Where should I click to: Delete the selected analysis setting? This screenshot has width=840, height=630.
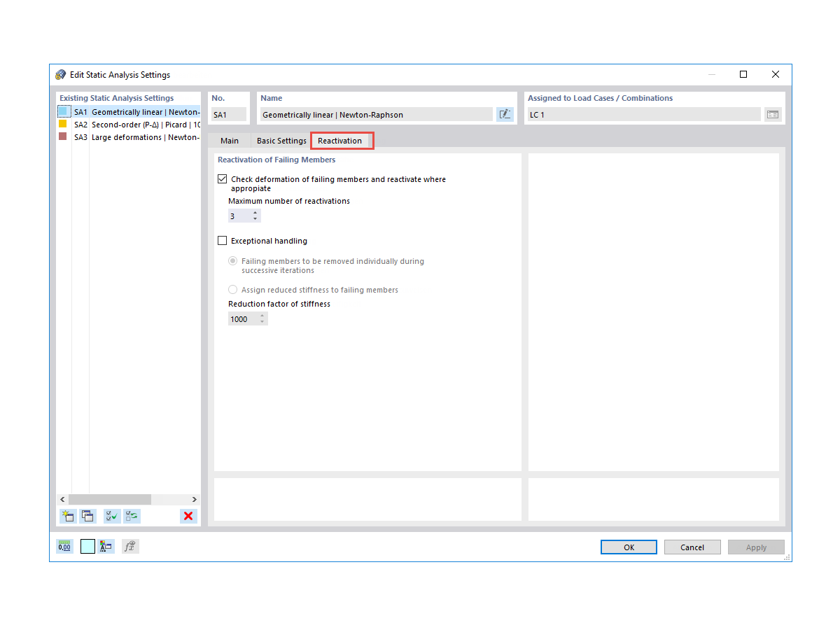pos(188,516)
